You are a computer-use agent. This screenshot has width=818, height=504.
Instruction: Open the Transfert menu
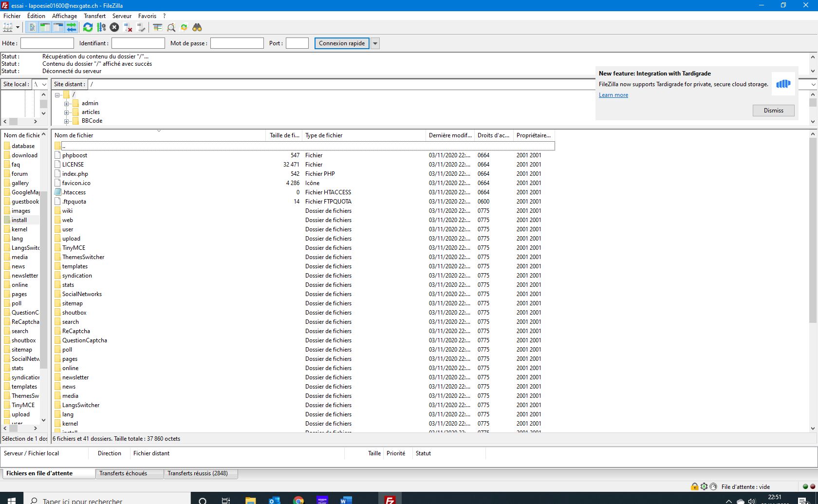point(94,16)
